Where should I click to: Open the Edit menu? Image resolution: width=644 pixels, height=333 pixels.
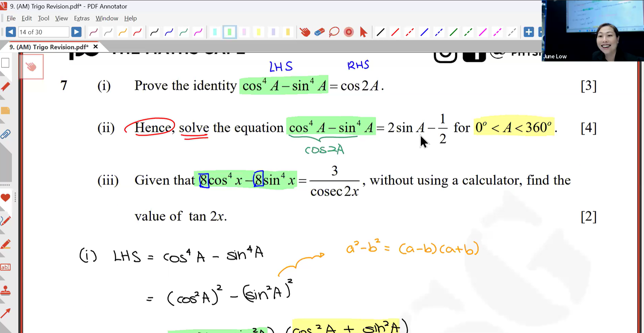(27, 18)
